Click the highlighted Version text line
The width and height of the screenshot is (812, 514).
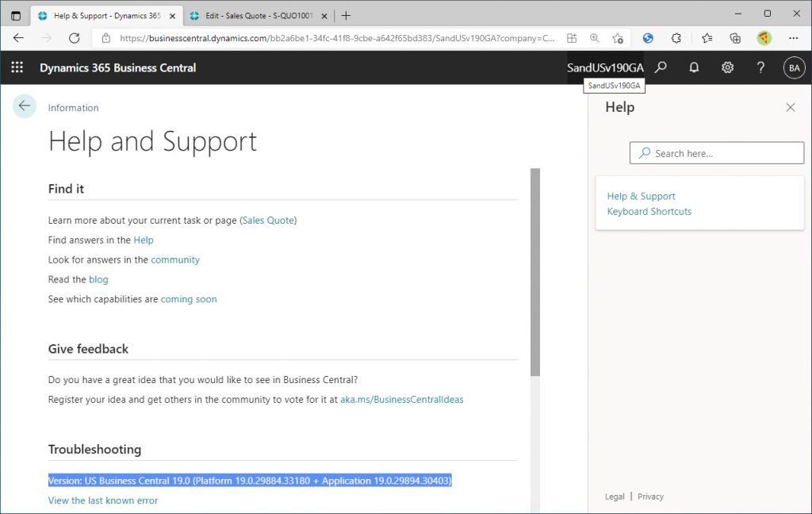pyautogui.click(x=250, y=481)
